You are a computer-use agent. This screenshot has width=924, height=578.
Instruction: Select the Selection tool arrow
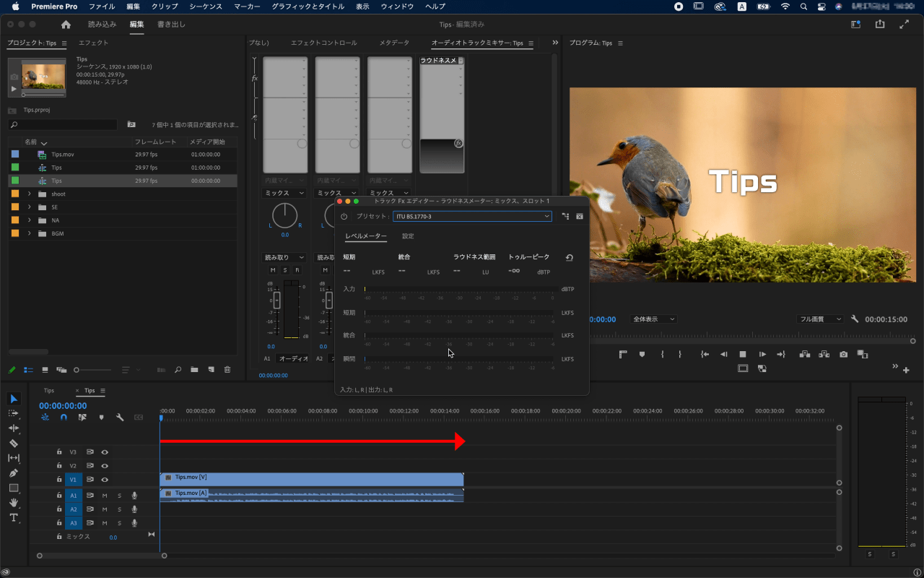[x=14, y=399]
